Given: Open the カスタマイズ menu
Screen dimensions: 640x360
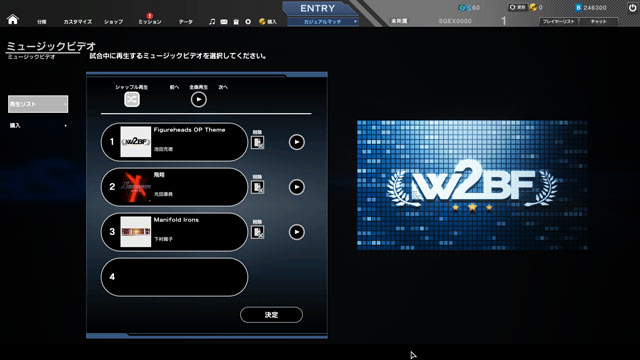Looking at the screenshot, I should (x=78, y=22).
